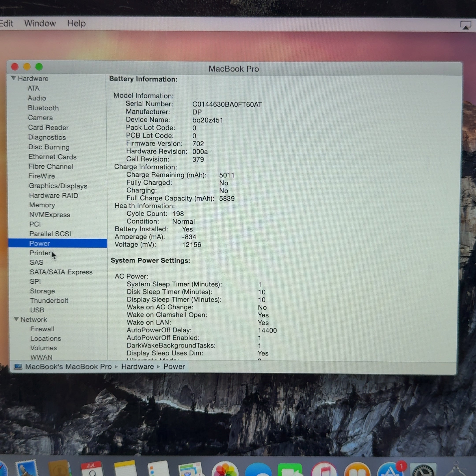Select Diagnostics in the sidebar
Viewport: 476px width, 476px height.
click(x=47, y=137)
